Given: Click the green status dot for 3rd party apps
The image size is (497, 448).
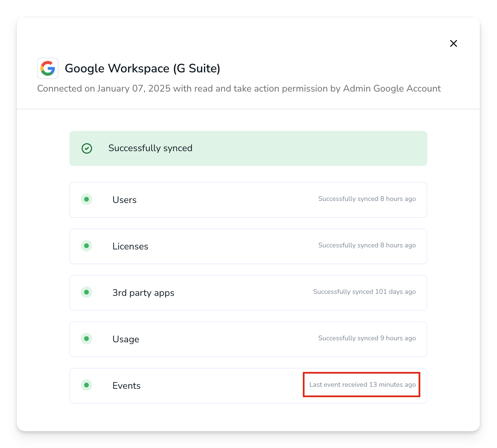Looking at the screenshot, I should pyautogui.click(x=86, y=292).
